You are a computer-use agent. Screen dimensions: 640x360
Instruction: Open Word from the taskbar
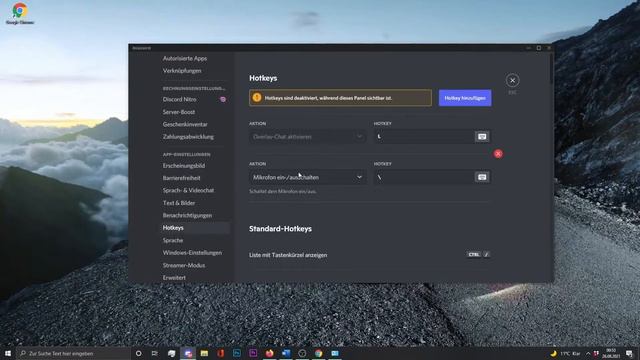coord(286,353)
